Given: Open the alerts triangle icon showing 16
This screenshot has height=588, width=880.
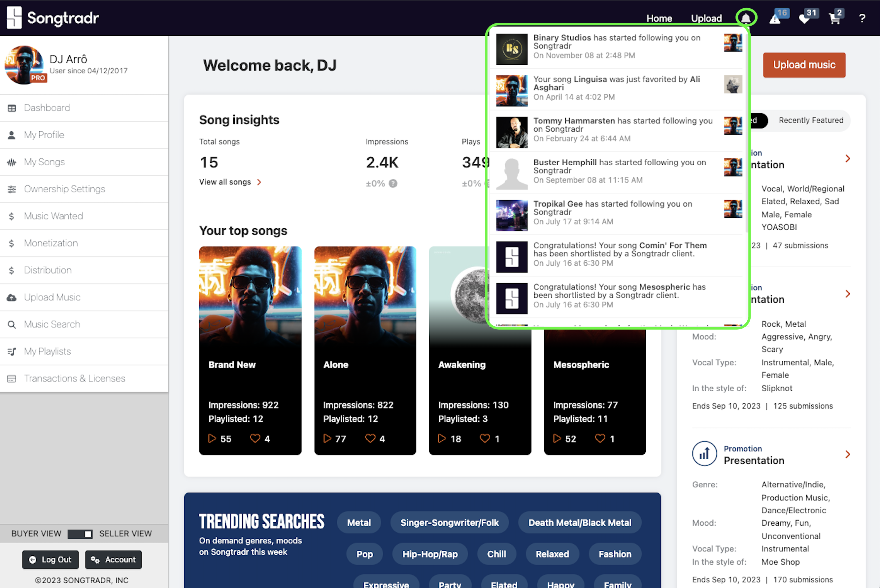Looking at the screenshot, I should [775, 18].
